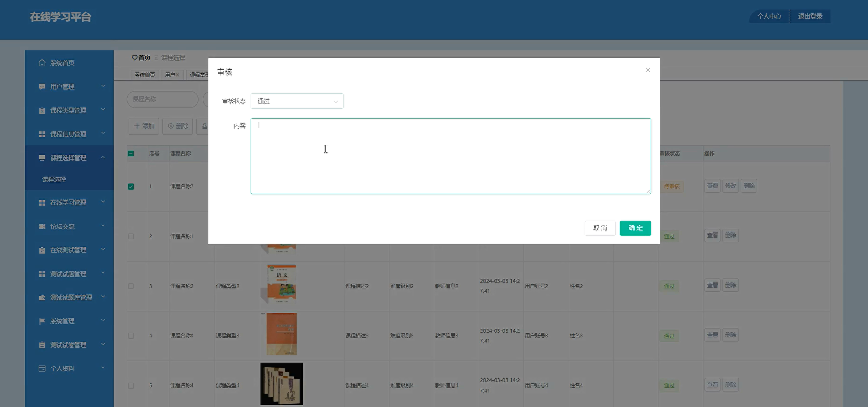Check the checkbox for row 2 课程名称1
Viewport: 868px width, 407px height.
(131, 236)
